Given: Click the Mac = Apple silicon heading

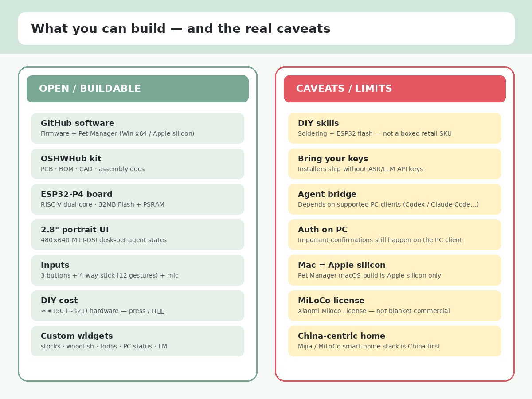Looking at the screenshot, I should coord(342,265).
